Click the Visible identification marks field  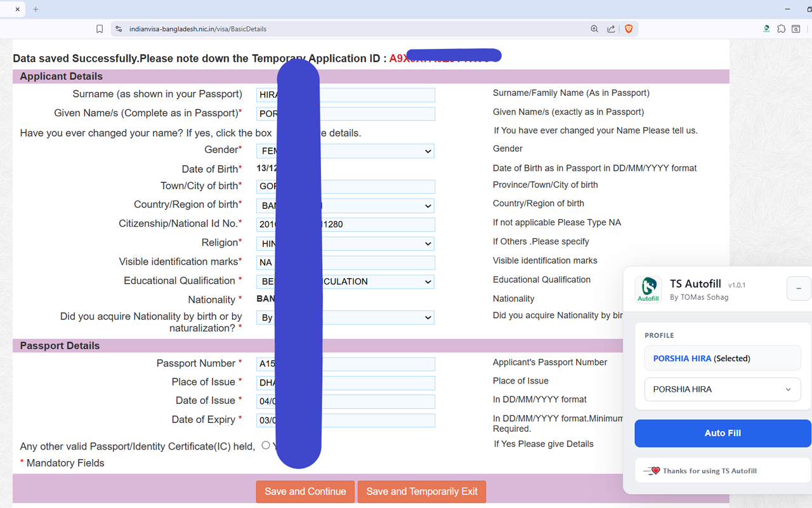346,262
